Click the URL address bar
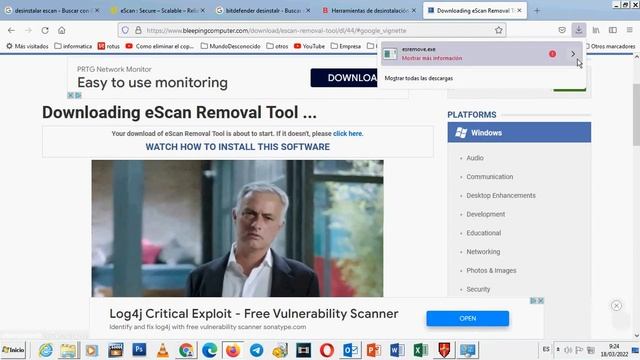640x360 pixels. [312, 30]
